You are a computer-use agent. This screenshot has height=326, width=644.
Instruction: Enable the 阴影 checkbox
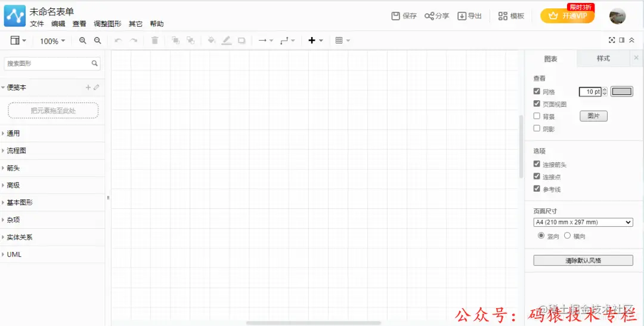[x=537, y=128]
